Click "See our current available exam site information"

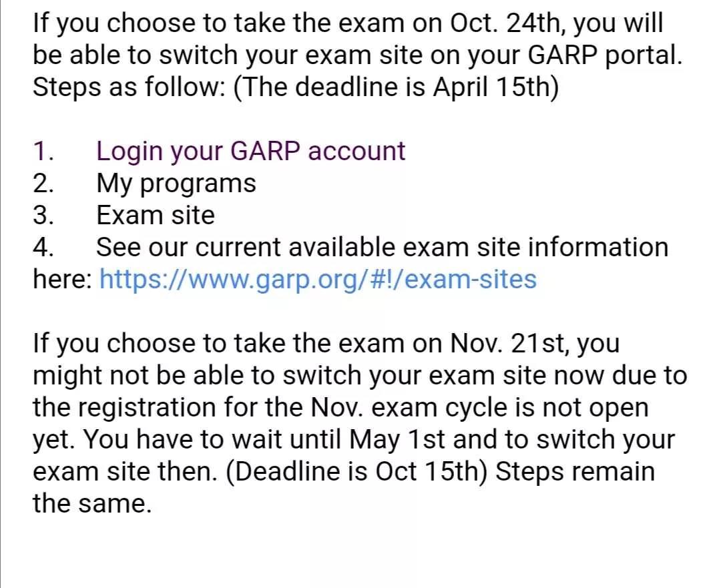coord(382,248)
